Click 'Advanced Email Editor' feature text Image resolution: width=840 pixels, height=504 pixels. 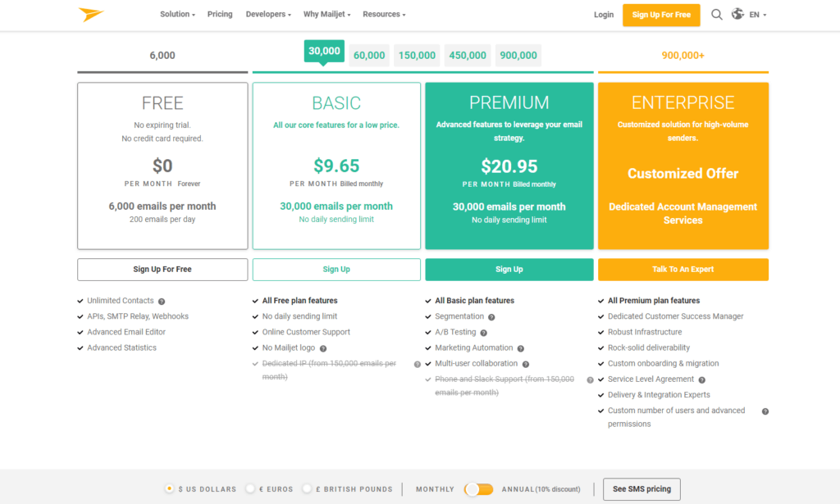[126, 332]
